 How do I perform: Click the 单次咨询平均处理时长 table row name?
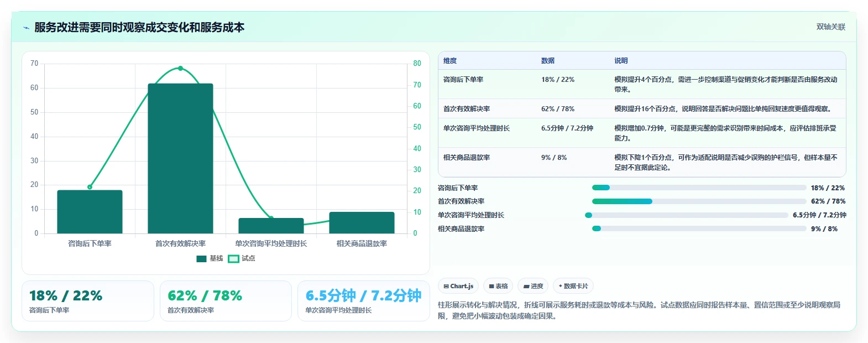click(x=477, y=128)
